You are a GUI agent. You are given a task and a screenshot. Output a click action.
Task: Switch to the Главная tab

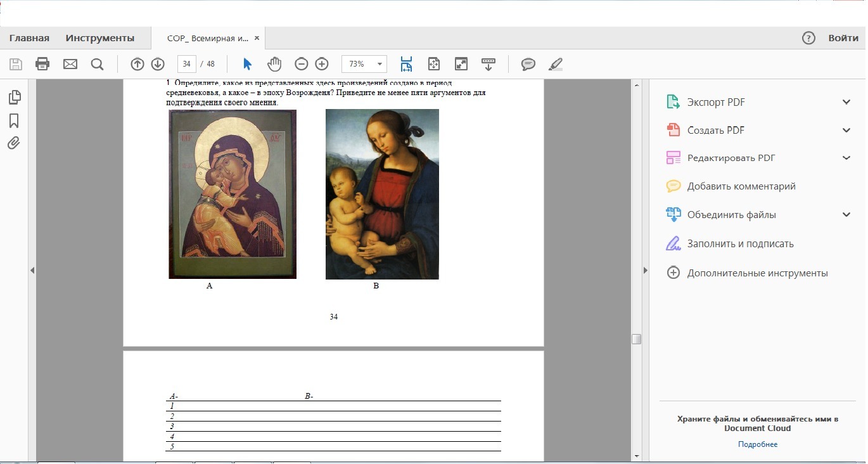coord(29,38)
